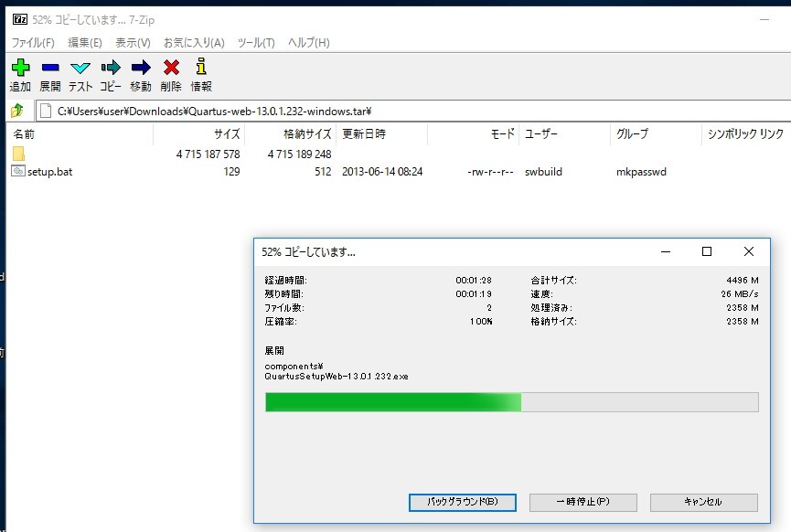Click the 00:01:19 remaining time value
Image resolution: width=791 pixels, height=532 pixels.
(474, 294)
